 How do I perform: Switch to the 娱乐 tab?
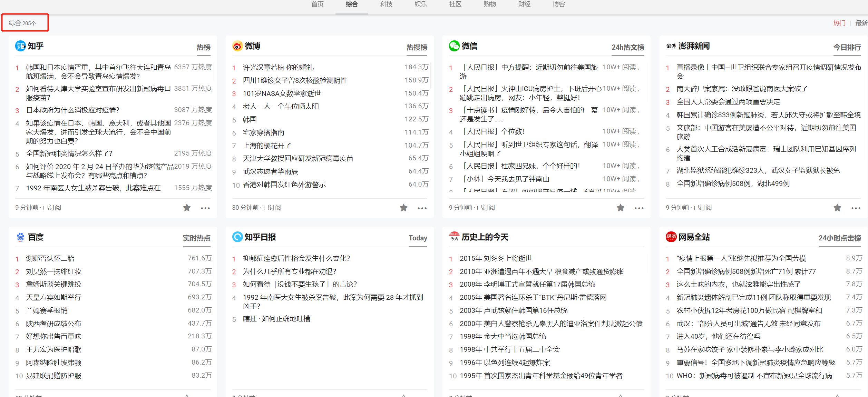(x=421, y=4)
